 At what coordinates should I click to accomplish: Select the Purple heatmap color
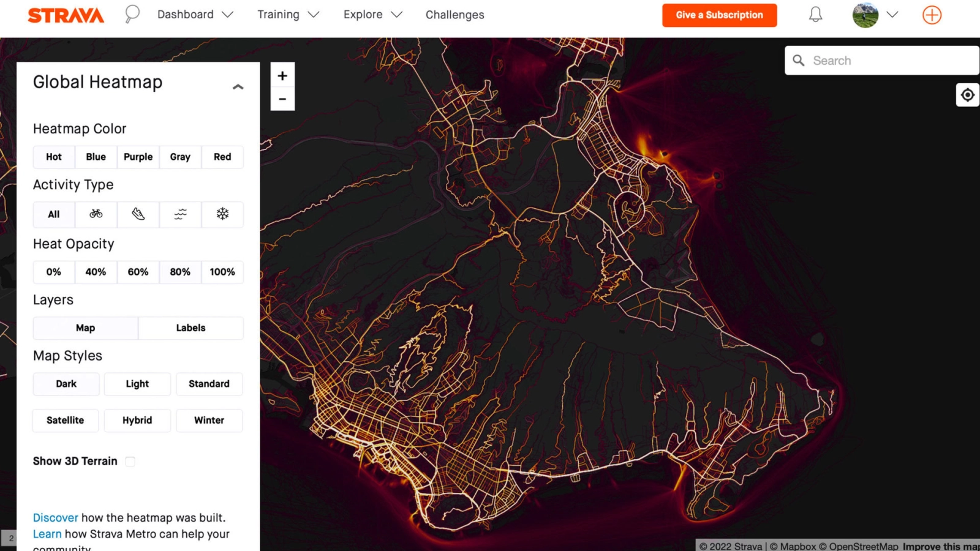(x=138, y=157)
